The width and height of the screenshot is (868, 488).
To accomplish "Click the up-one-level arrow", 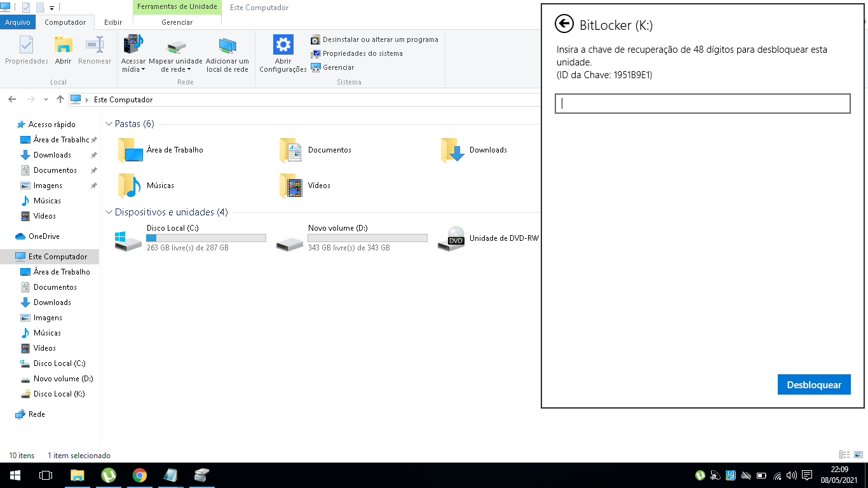I will [x=60, y=99].
